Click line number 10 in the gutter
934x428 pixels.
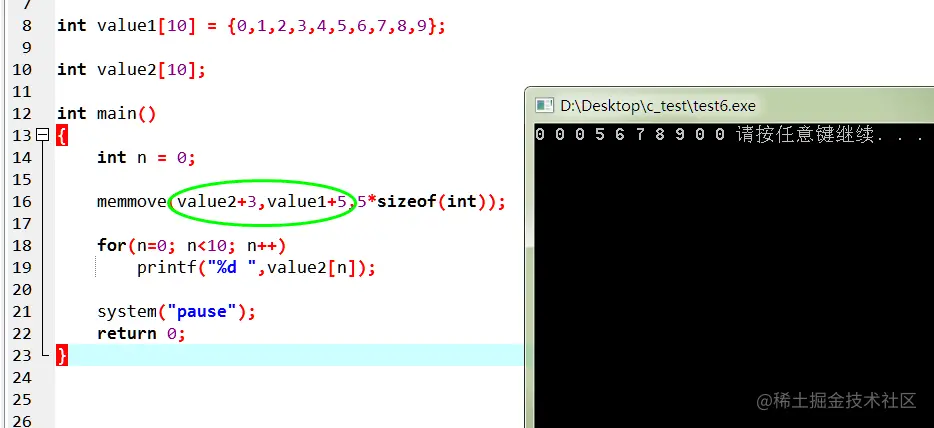coord(22,70)
